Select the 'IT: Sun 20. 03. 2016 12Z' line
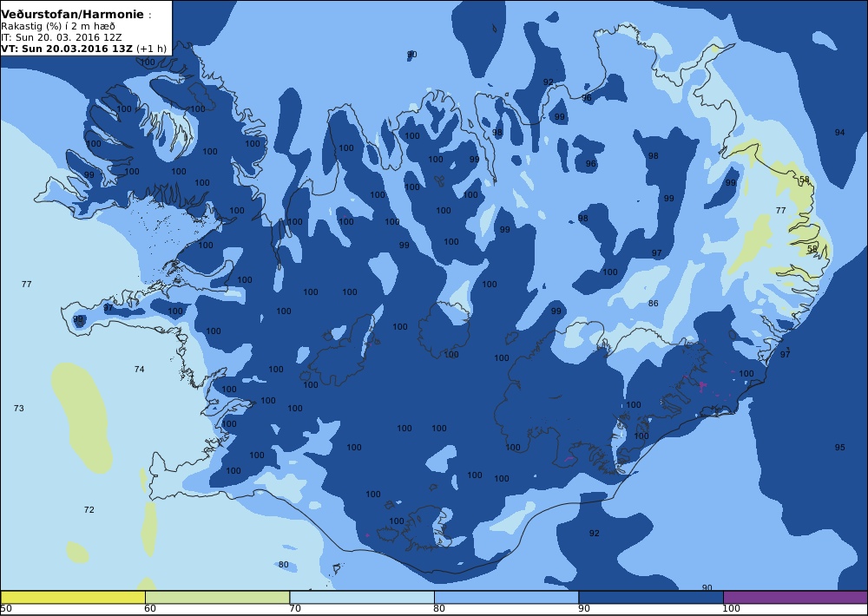Viewport: 868px width, 616px height. [62, 37]
